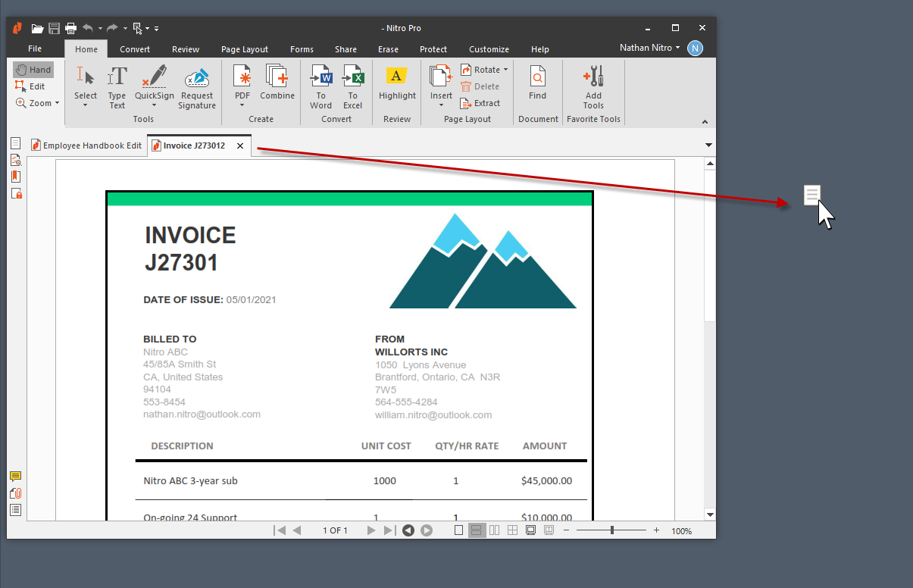
Task: Enable the Hand tool mode
Action: [x=33, y=70]
